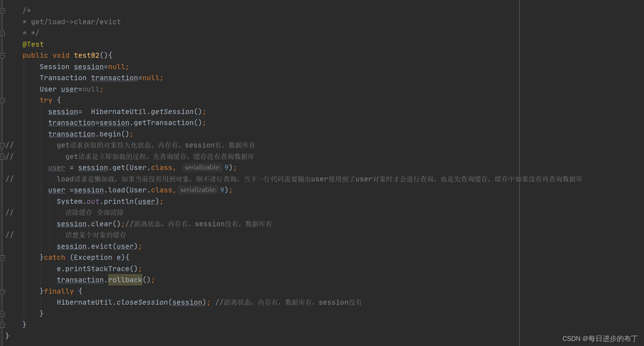Fold the try block via its gutter marker
Screen dimensions: 644x346
(2, 100)
